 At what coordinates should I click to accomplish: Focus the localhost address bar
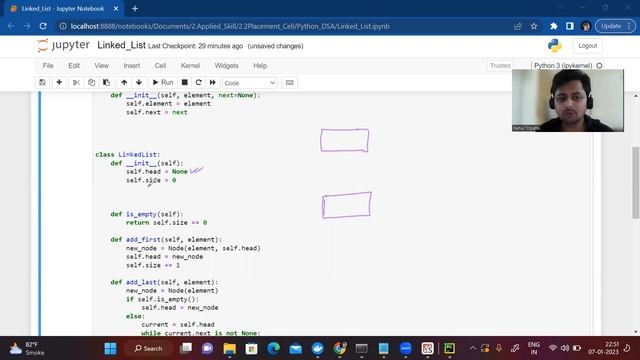[286, 26]
